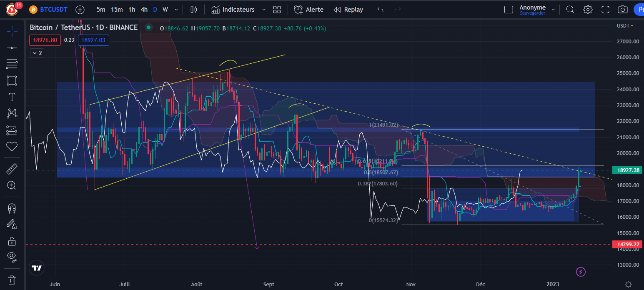Viewport: 644px width, 290px height.
Task: Open the indicator templates grid icon
Action: click(x=277, y=9)
